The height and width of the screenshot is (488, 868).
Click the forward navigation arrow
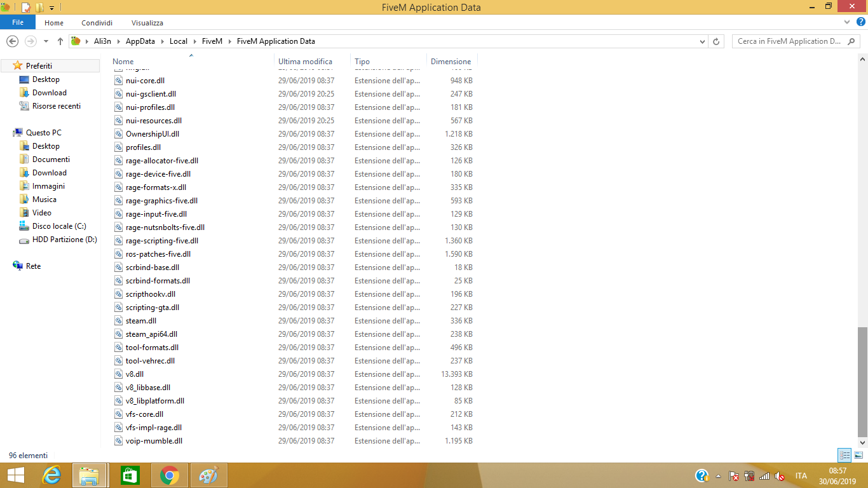click(30, 41)
